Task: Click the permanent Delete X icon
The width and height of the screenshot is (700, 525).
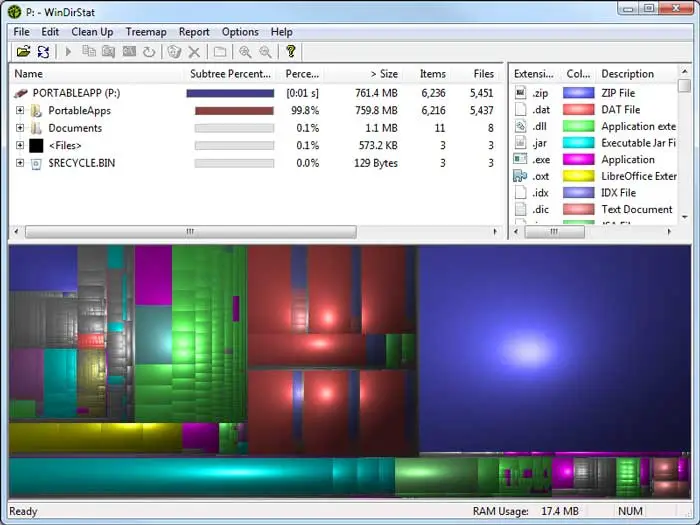Action: click(195, 52)
